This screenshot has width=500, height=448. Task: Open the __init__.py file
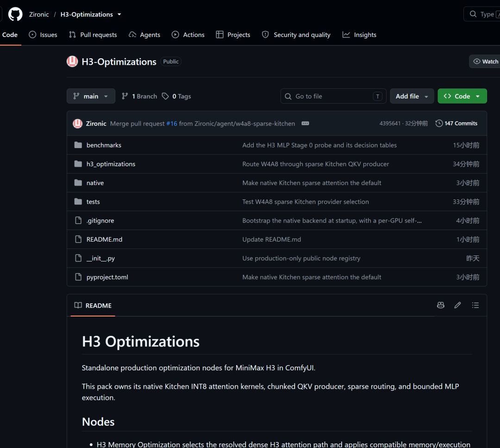[x=100, y=258]
